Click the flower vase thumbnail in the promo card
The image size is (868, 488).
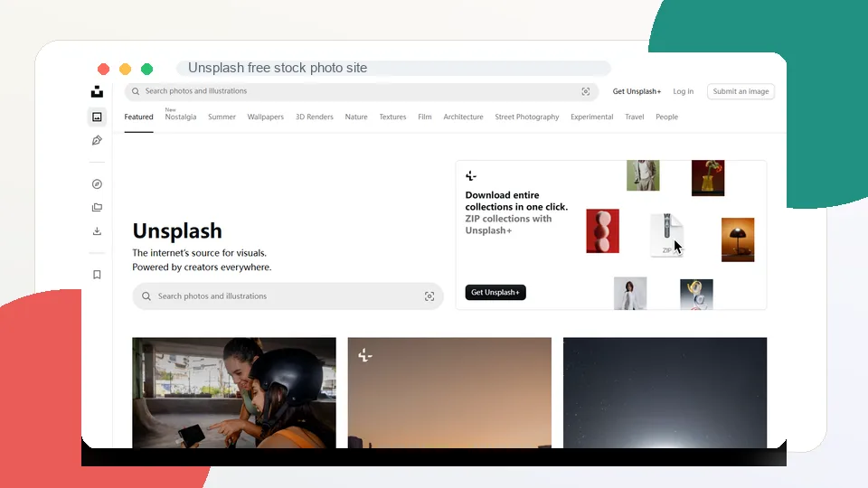708,178
